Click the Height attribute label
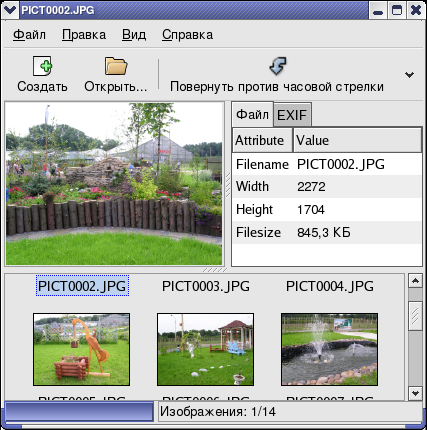The image size is (427, 430). tap(254, 210)
